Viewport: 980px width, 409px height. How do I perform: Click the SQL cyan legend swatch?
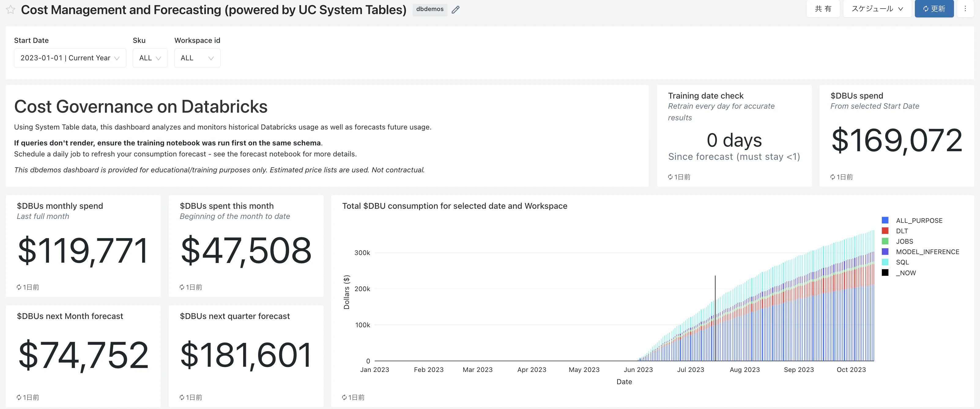coord(885,262)
